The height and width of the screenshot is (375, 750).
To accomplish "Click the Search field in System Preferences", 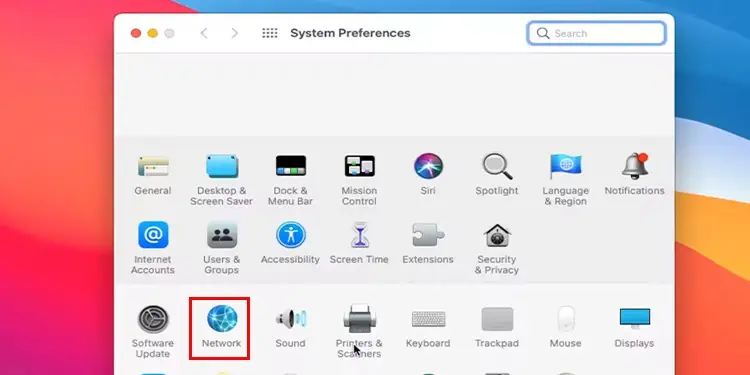I will [596, 33].
